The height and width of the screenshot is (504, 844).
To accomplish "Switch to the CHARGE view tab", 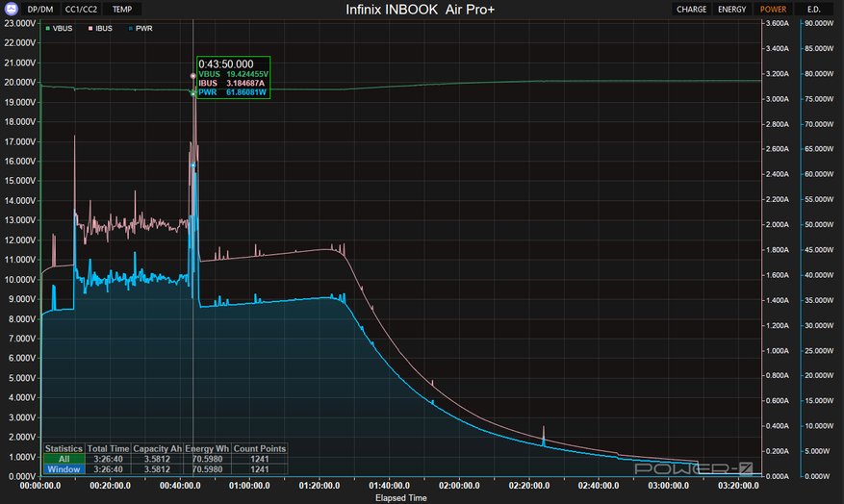I will [x=691, y=10].
